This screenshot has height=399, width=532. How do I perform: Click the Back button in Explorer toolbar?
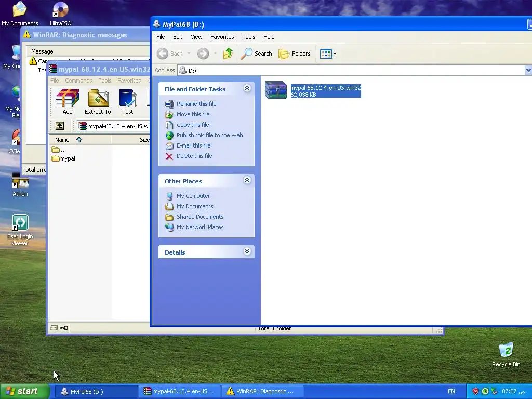point(170,54)
